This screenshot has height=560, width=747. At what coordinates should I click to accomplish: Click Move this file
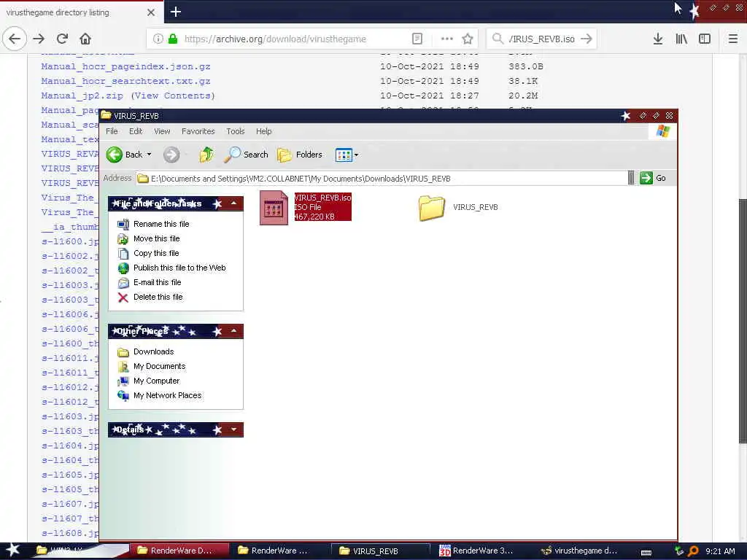pyautogui.click(x=157, y=238)
